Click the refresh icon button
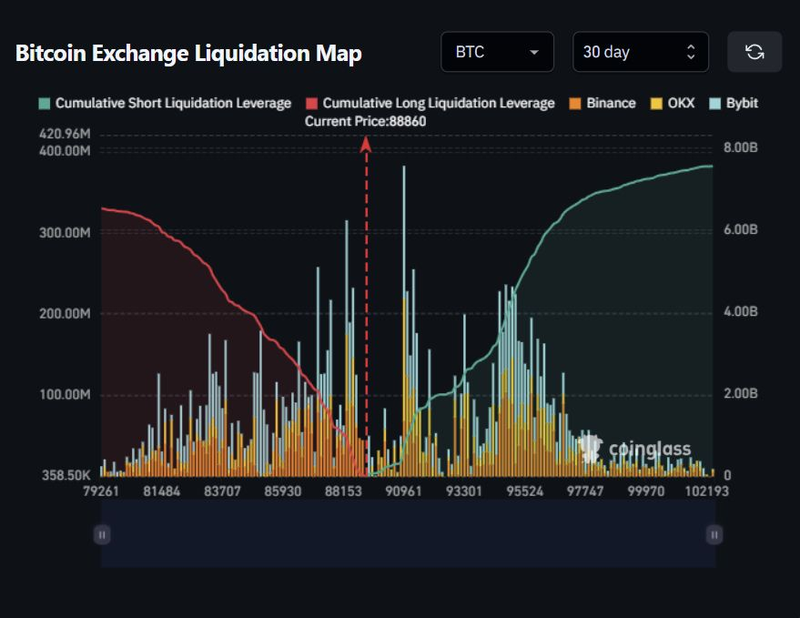 (754, 52)
